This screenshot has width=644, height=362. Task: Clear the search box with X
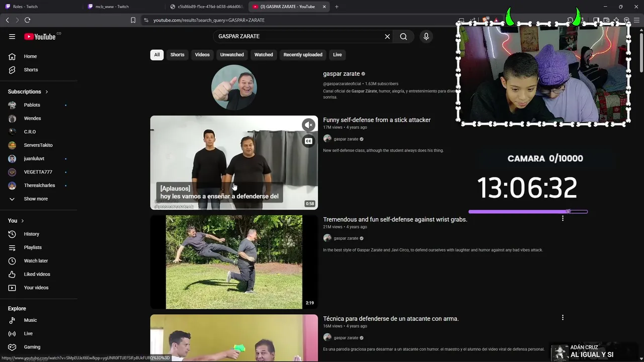387,36
